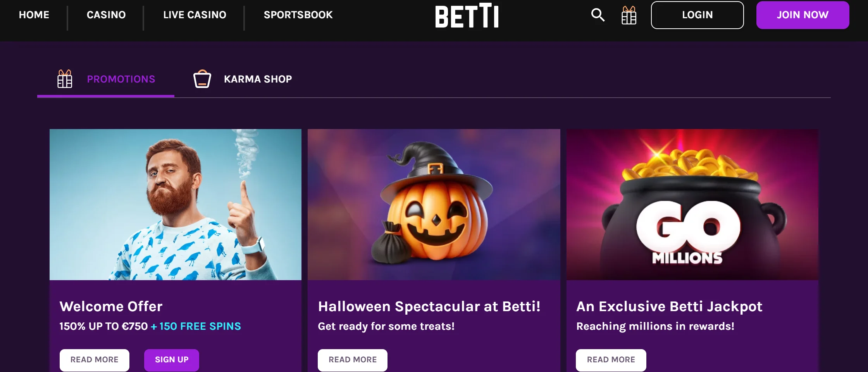
Task: Click Sign Up on the Welcome Offer
Action: 172,360
